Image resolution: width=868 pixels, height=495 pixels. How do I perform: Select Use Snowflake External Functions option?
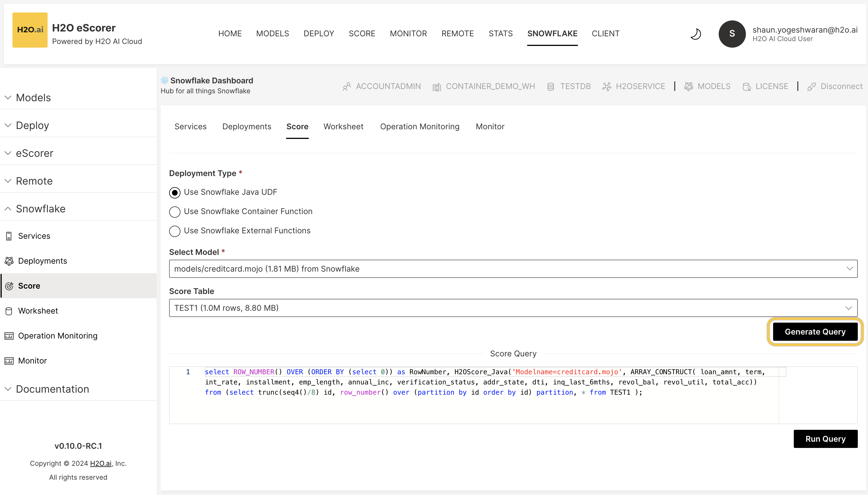click(175, 231)
